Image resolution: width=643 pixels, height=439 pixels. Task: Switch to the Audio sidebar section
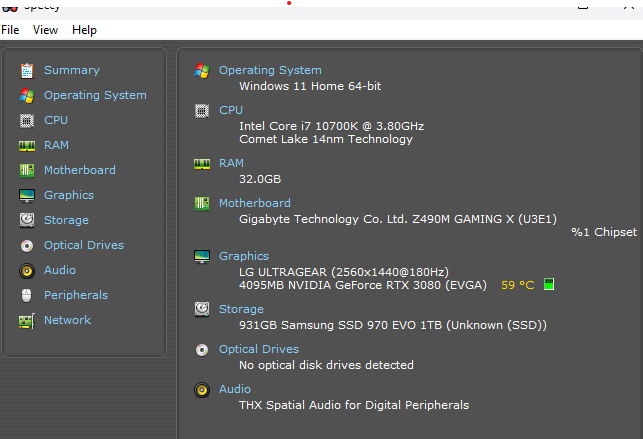tap(60, 270)
